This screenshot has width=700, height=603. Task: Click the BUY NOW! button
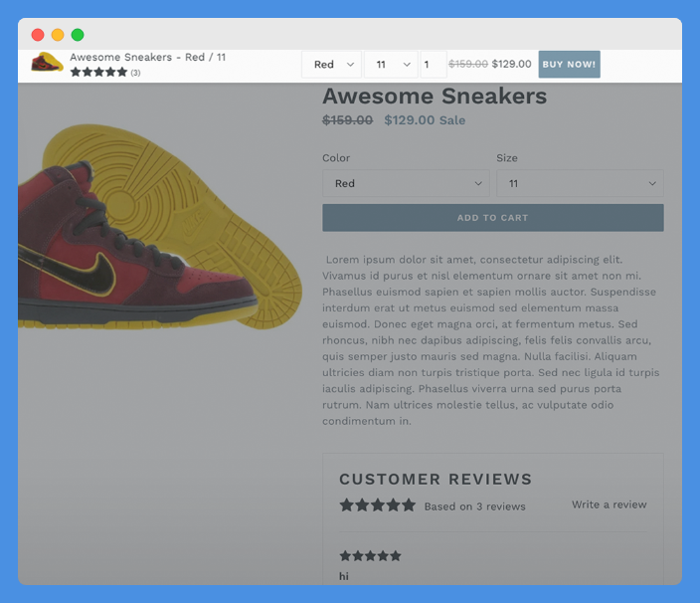coord(569,65)
